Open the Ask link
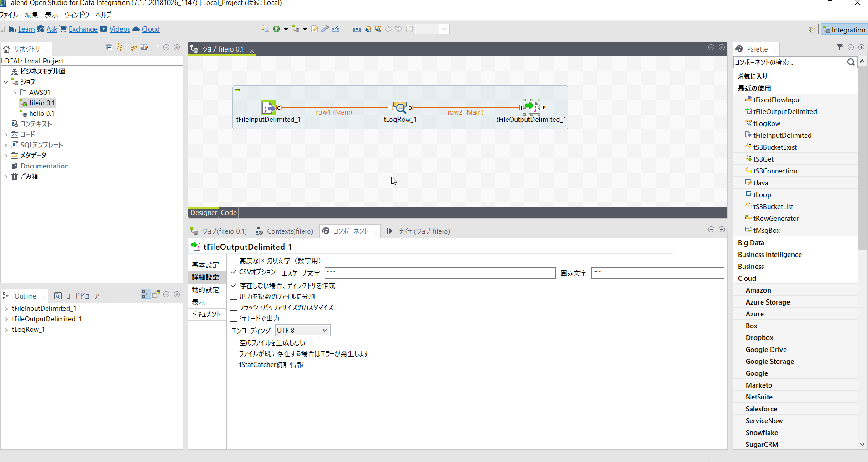The height and width of the screenshot is (462, 868). (x=52, y=29)
